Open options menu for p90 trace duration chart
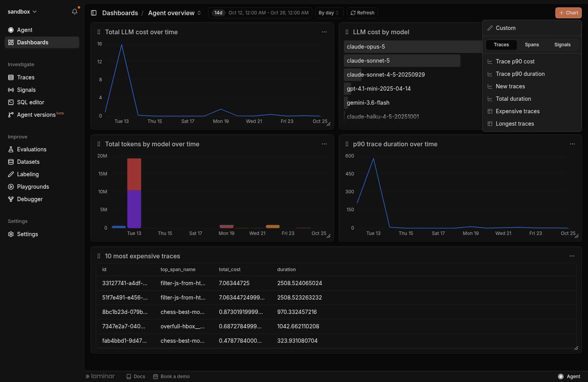Viewport: 588px width, 382px height. coord(572,144)
